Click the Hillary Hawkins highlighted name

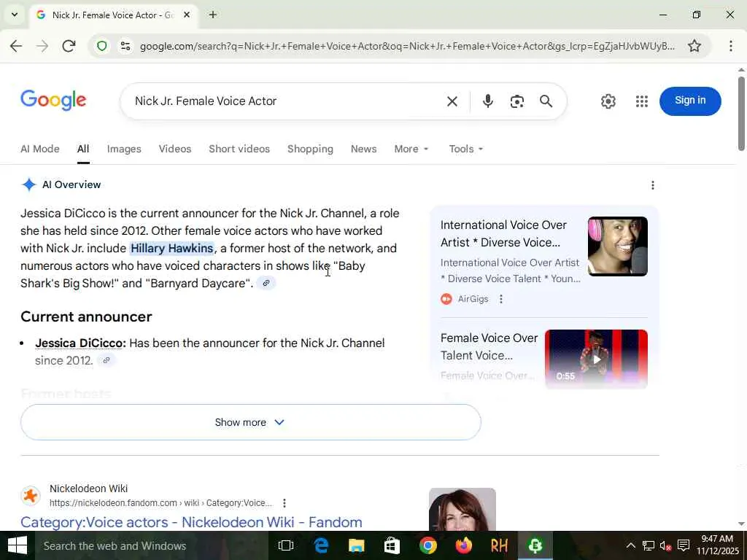tap(172, 248)
